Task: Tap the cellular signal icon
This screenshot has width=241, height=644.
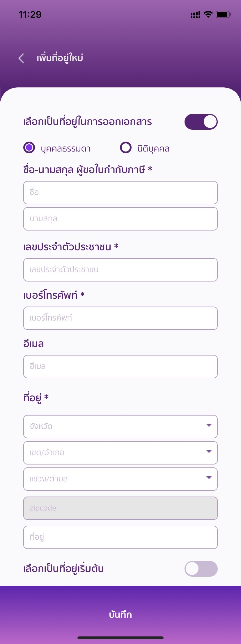Action: (195, 15)
